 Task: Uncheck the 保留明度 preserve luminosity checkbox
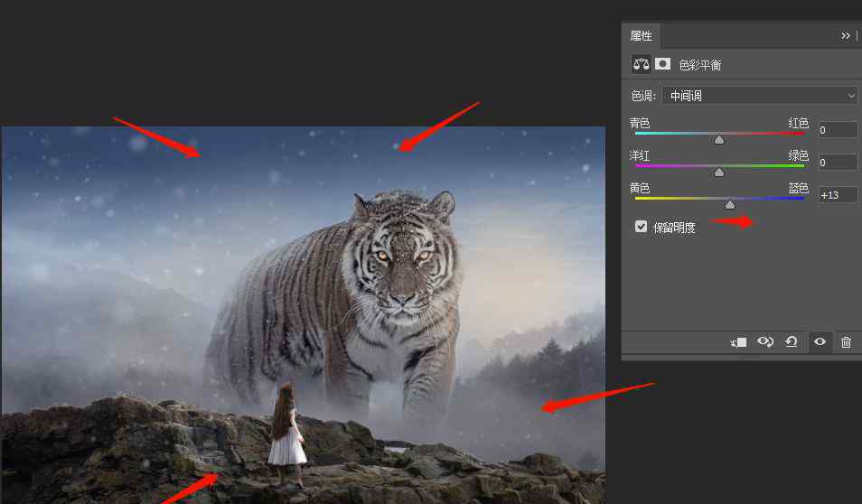click(641, 227)
